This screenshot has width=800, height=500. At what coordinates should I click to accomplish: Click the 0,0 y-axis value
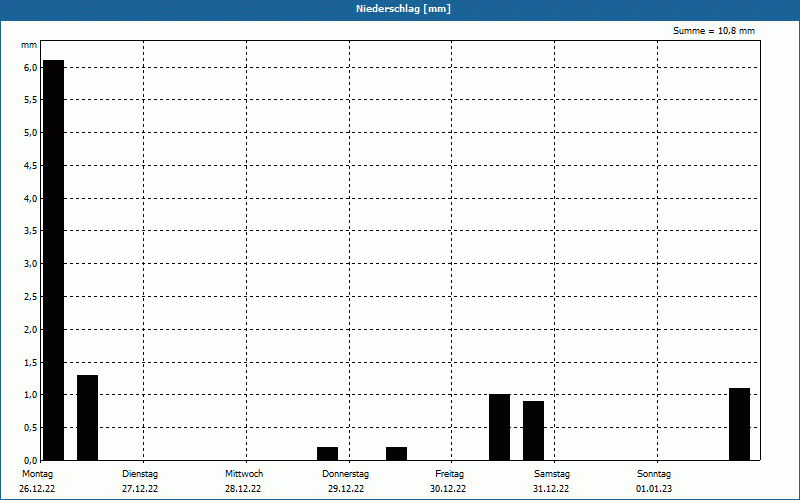pos(31,460)
